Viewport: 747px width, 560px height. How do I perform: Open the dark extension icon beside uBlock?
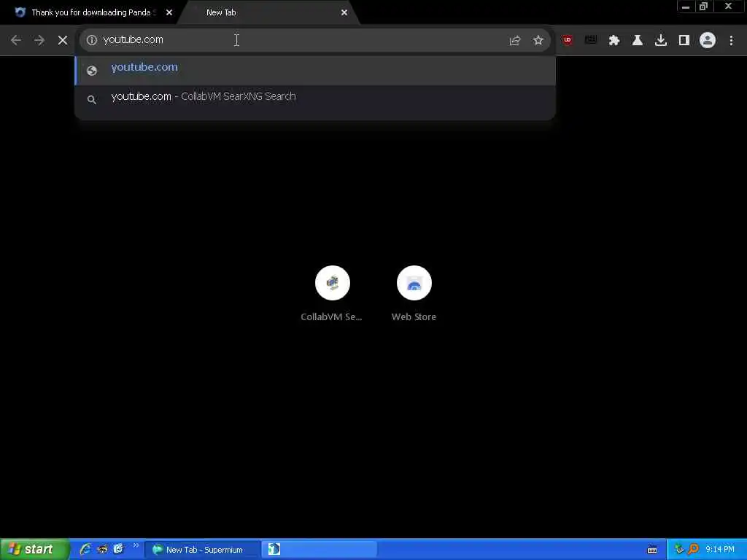[591, 41]
